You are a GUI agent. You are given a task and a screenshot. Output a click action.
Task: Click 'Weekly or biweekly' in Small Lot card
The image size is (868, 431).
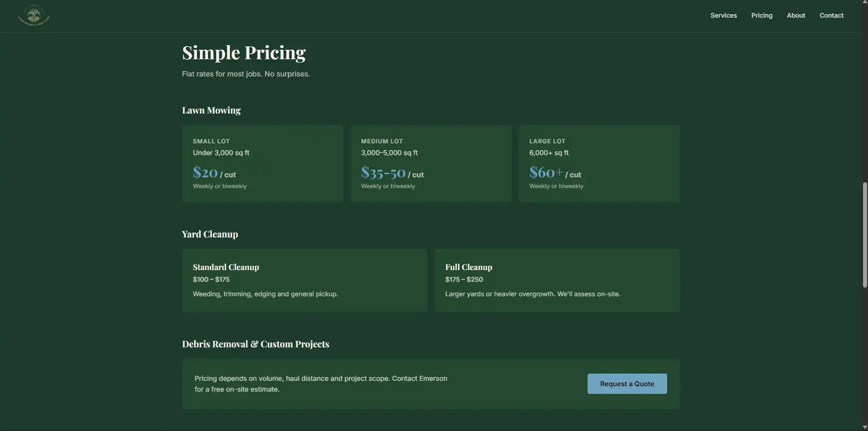pyautogui.click(x=220, y=186)
